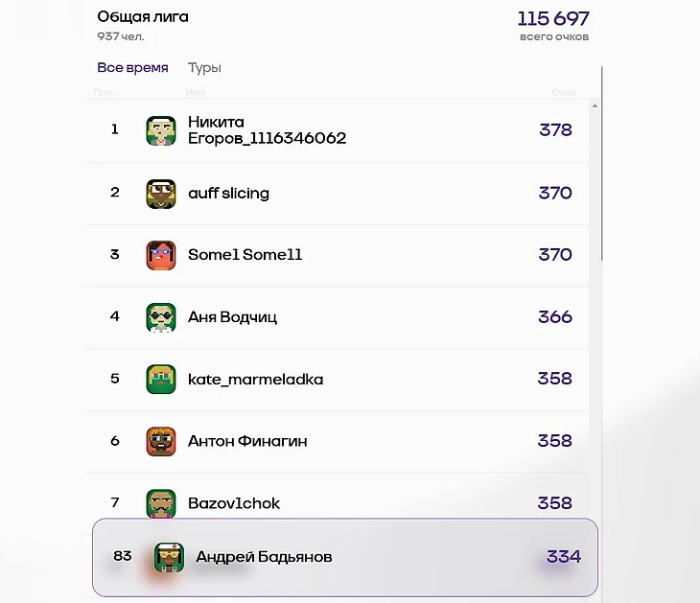Click Антон Финагин's avatar icon
Image resolution: width=700 pixels, height=603 pixels.
[x=161, y=441]
